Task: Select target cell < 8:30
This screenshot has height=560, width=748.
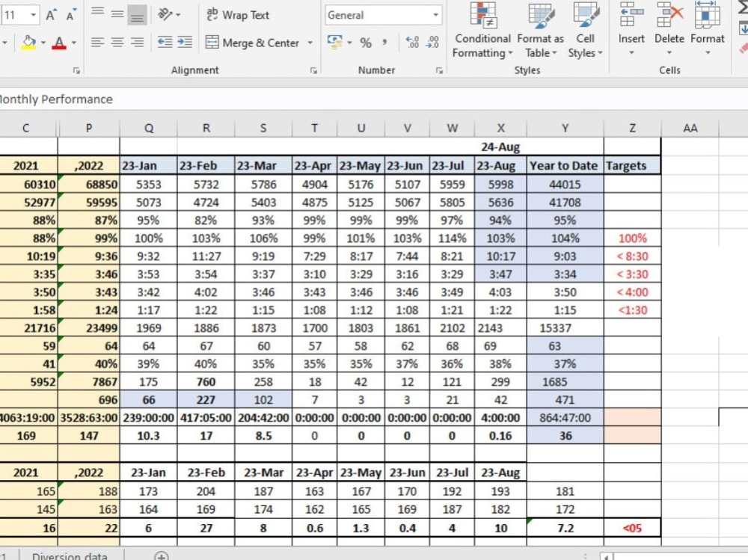Action: tap(632, 256)
